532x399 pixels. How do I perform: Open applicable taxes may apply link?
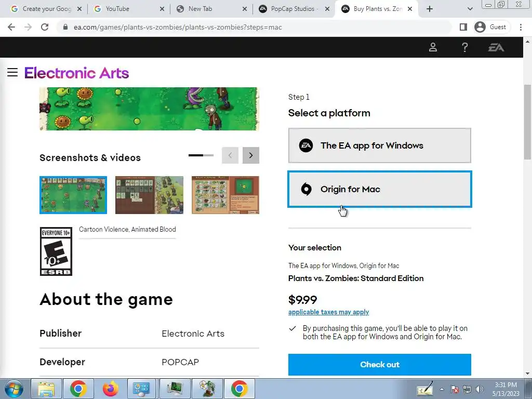click(328, 312)
